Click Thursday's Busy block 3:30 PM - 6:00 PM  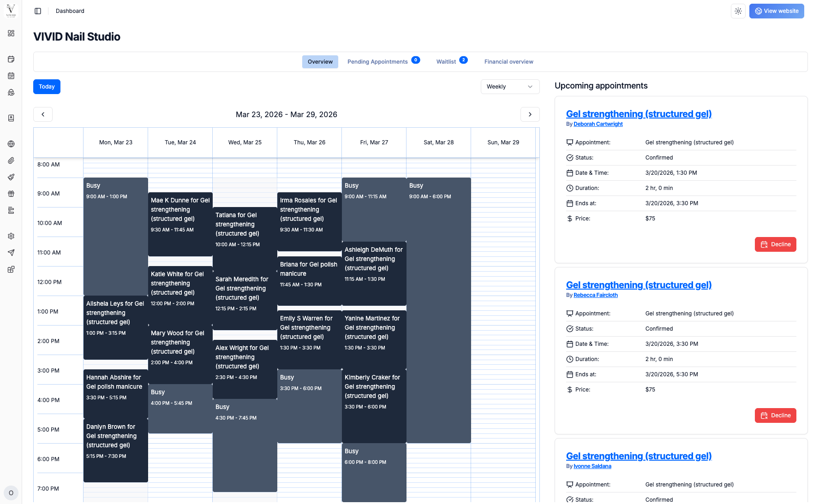click(310, 406)
